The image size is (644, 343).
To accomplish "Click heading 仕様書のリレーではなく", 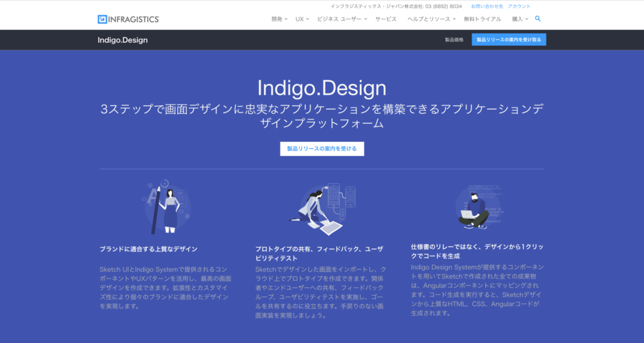I will (x=477, y=251).
